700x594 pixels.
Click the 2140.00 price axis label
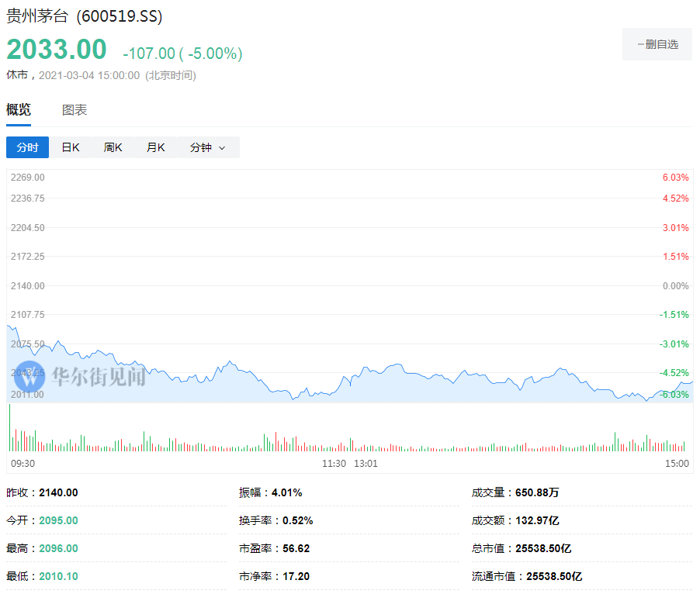click(x=28, y=286)
